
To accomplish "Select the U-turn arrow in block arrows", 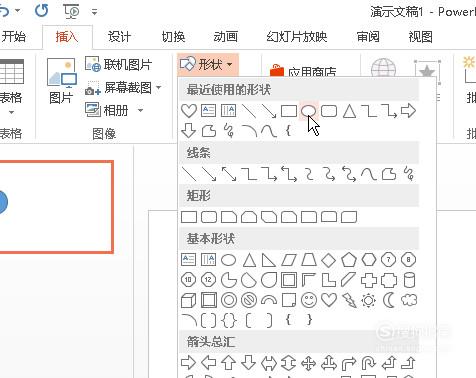I will pos(369,363).
